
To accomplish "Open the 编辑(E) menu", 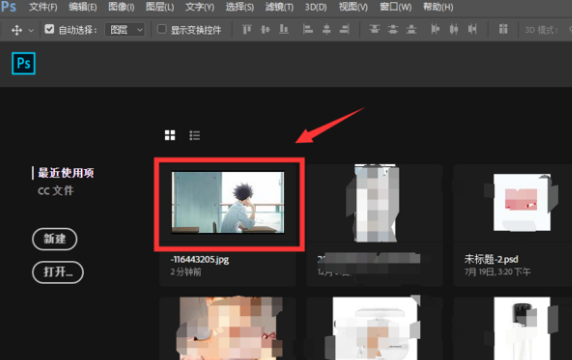I will pyautogui.click(x=83, y=7).
